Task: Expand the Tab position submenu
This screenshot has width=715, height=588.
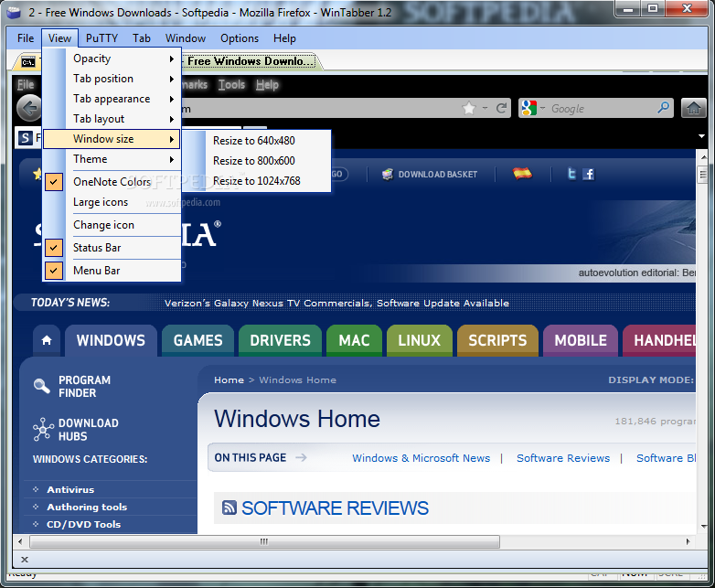Action: pyautogui.click(x=112, y=79)
